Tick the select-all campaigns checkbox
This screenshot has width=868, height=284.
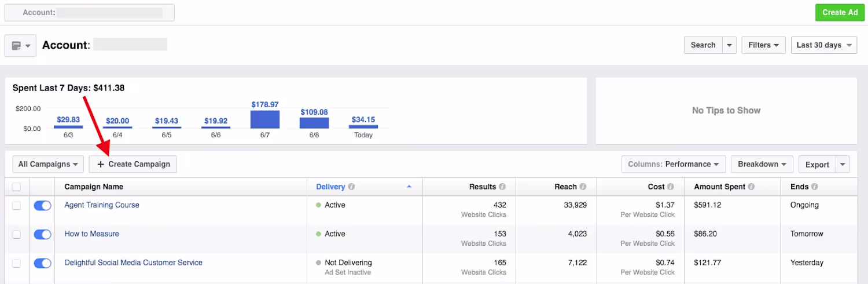(16, 187)
